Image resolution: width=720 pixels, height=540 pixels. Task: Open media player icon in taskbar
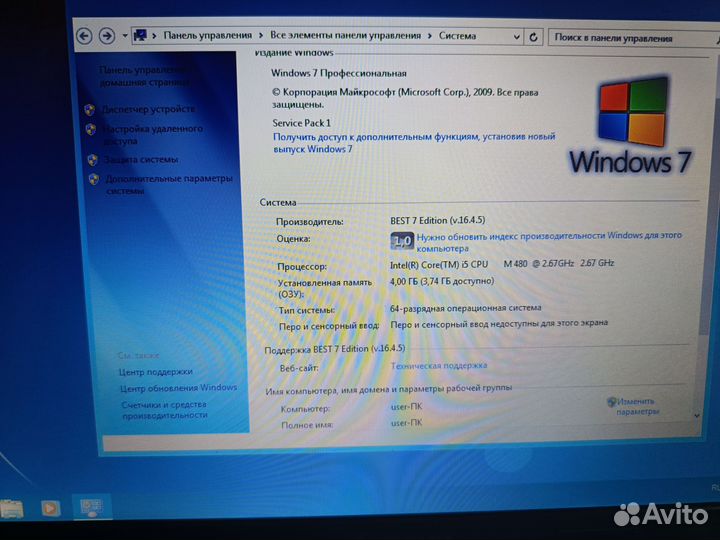pos(50,507)
